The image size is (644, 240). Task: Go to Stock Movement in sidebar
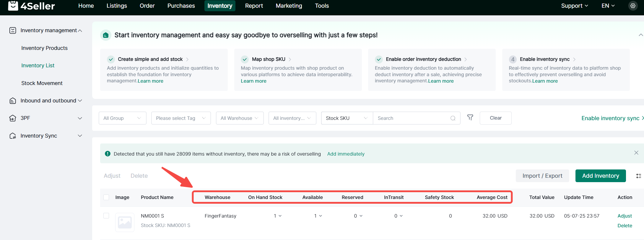[x=42, y=83]
